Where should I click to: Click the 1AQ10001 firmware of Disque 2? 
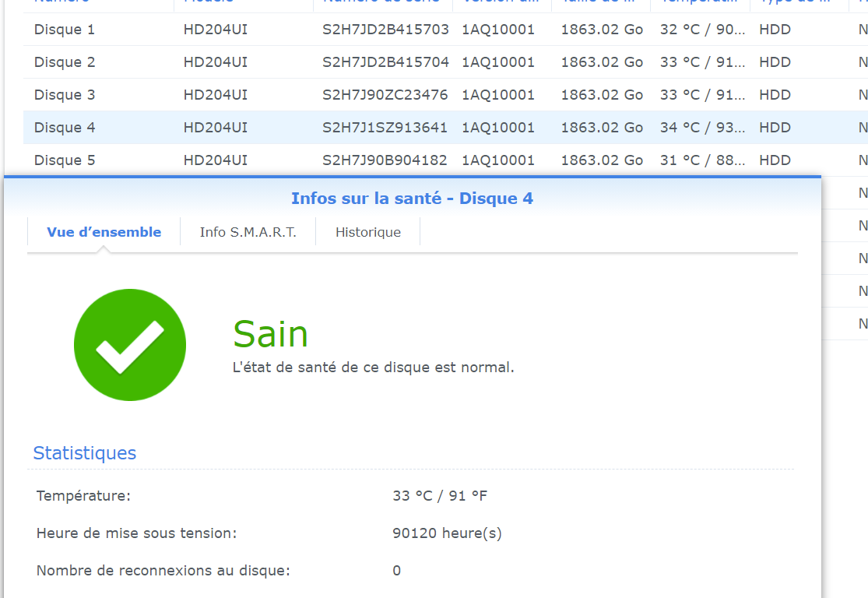[x=498, y=62]
